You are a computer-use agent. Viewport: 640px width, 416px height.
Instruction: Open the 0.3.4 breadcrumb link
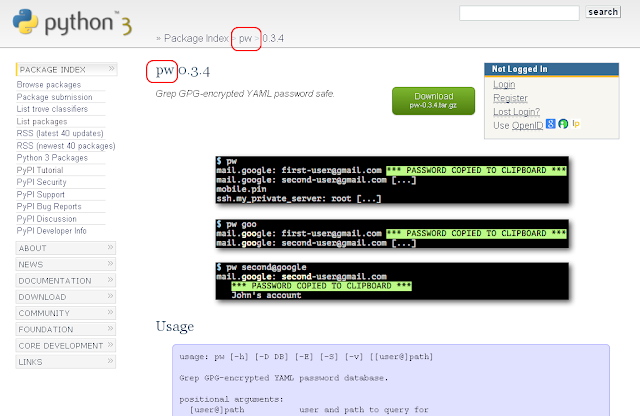click(x=273, y=38)
